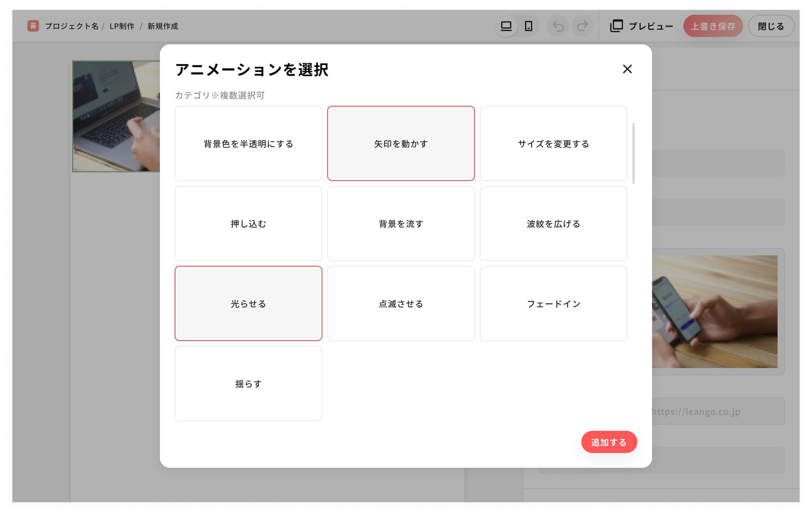812x517 pixels.
Task: Click the undo arrow icon
Action: 558,26
